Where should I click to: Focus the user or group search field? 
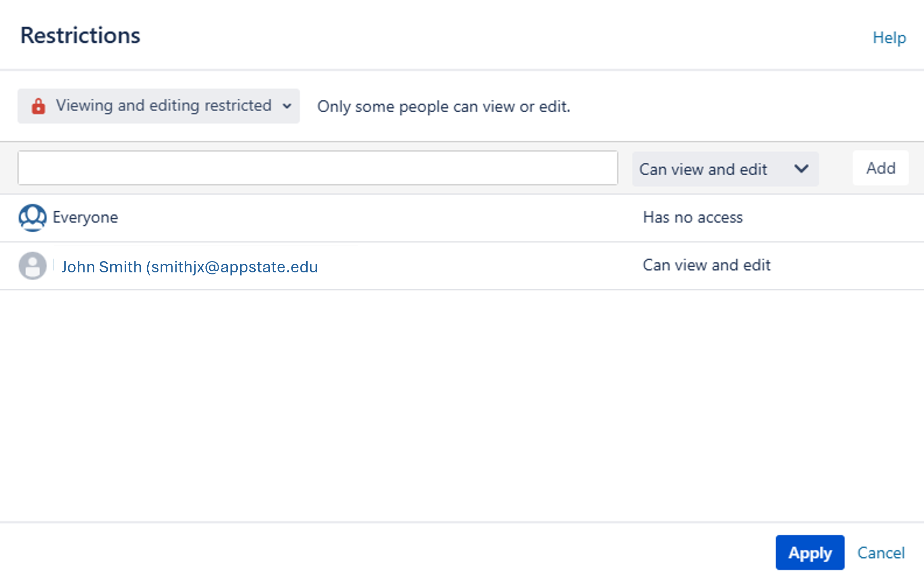[317, 168]
